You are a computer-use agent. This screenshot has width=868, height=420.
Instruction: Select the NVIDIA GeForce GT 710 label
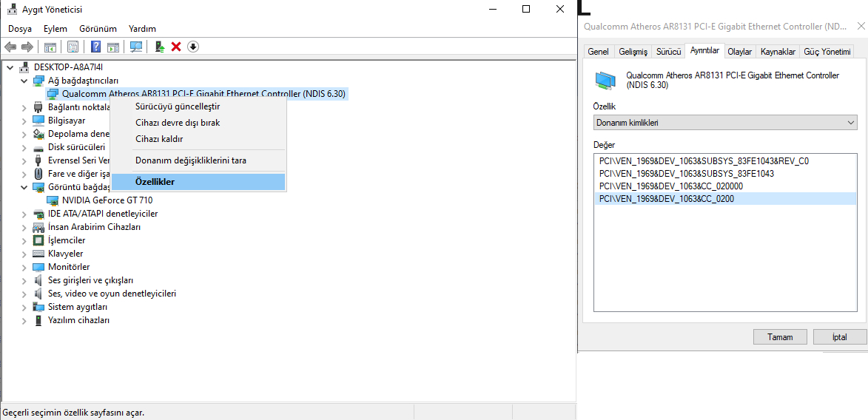pos(107,200)
